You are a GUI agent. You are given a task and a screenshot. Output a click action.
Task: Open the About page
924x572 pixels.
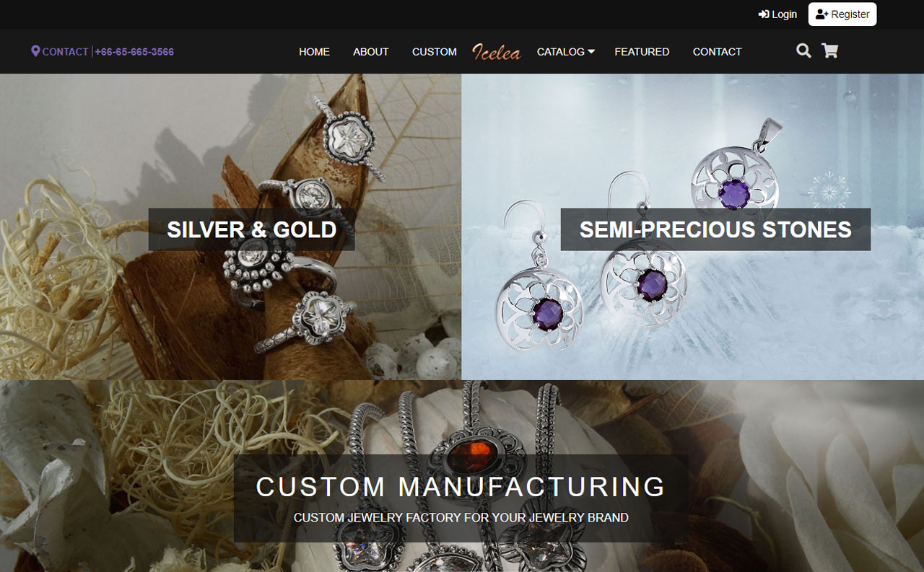click(x=371, y=51)
